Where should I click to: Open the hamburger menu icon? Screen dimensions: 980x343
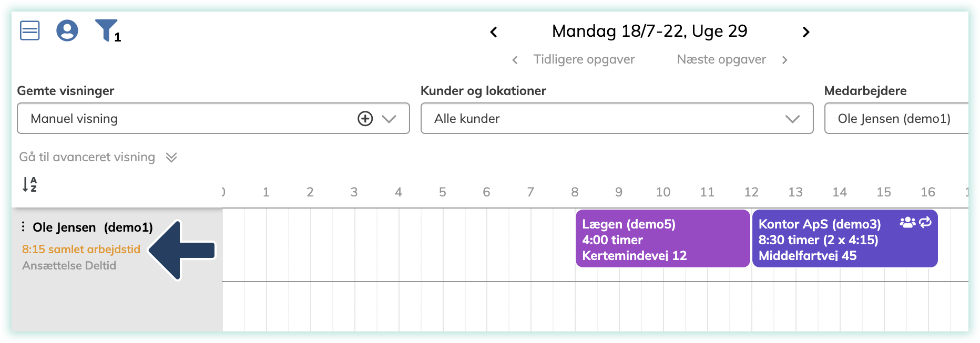click(30, 30)
